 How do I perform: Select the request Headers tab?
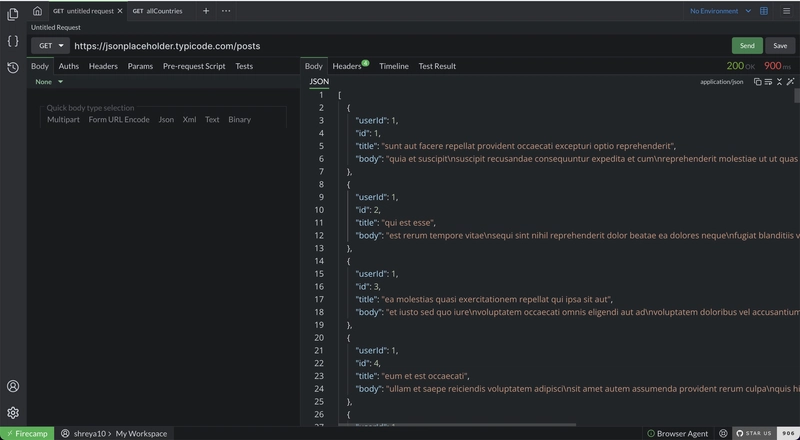pos(103,66)
